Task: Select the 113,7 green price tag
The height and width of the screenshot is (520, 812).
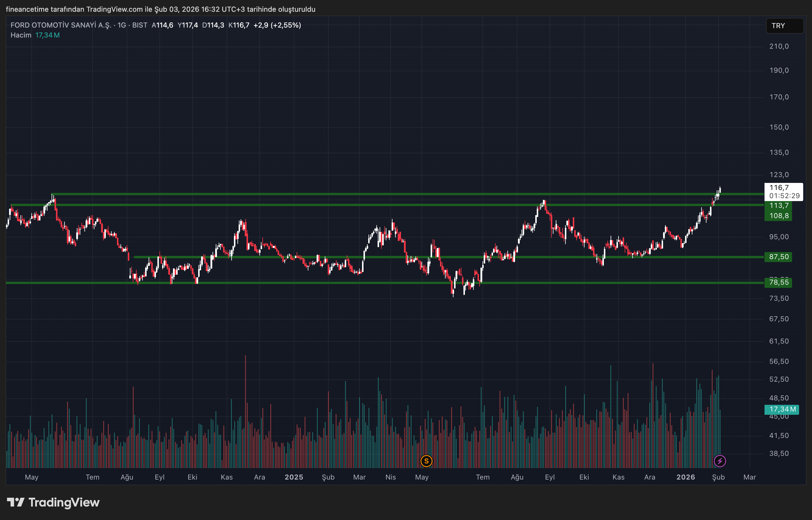Action: pyautogui.click(x=779, y=206)
